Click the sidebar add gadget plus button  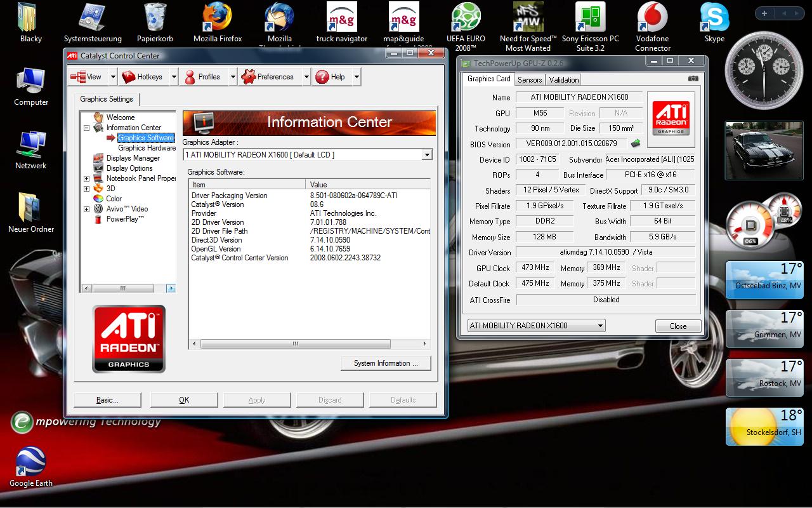click(x=764, y=13)
